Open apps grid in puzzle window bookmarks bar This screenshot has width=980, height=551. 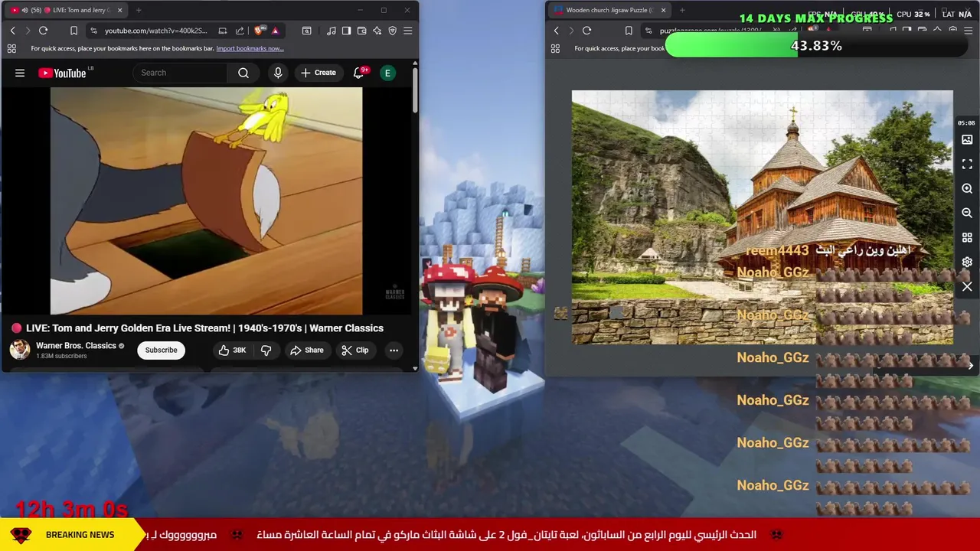pyautogui.click(x=555, y=48)
